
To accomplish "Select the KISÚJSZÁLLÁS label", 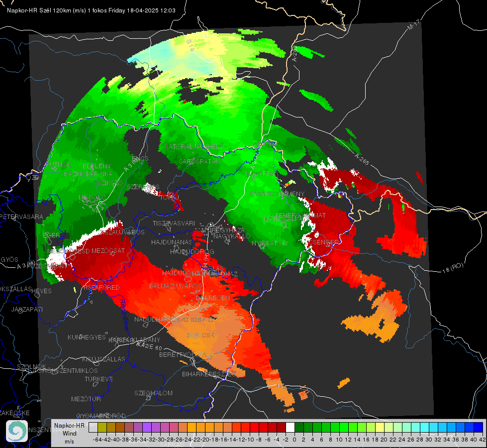I will click(104, 359).
